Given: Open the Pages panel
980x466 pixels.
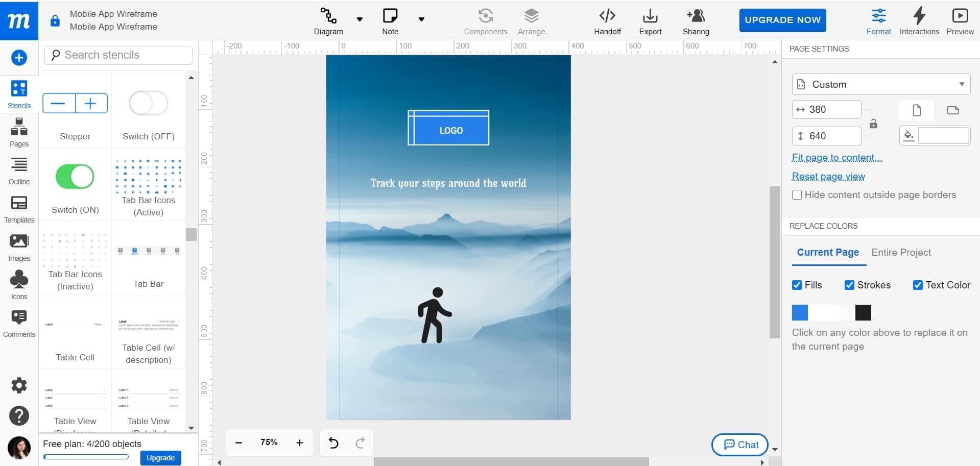Looking at the screenshot, I should (x=19, y=132).
